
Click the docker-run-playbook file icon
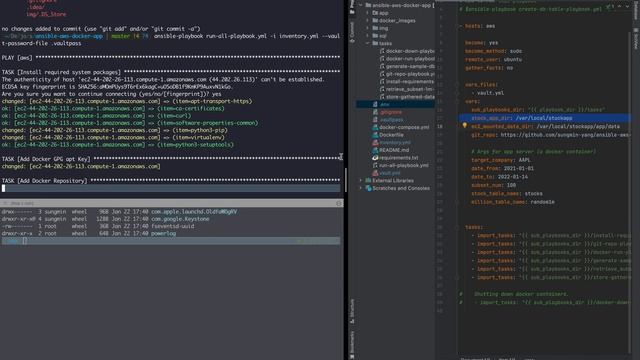tap(382, 59)
